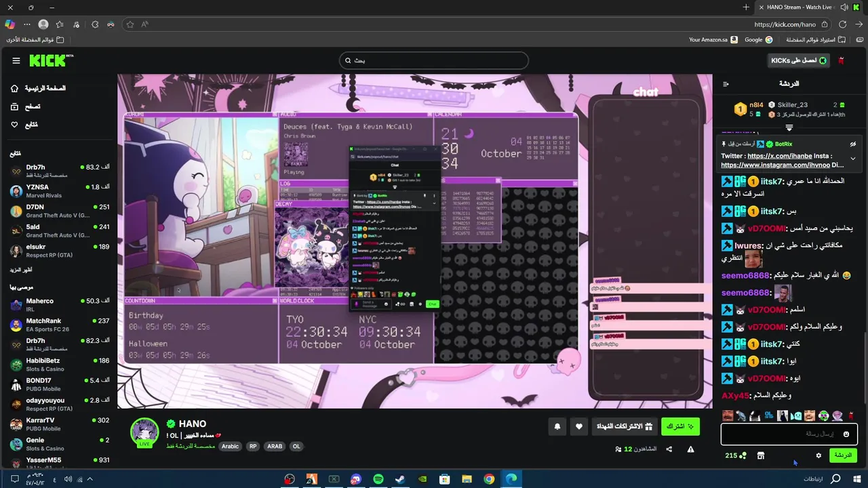Open the Browse sidebar item

(25, 106)
